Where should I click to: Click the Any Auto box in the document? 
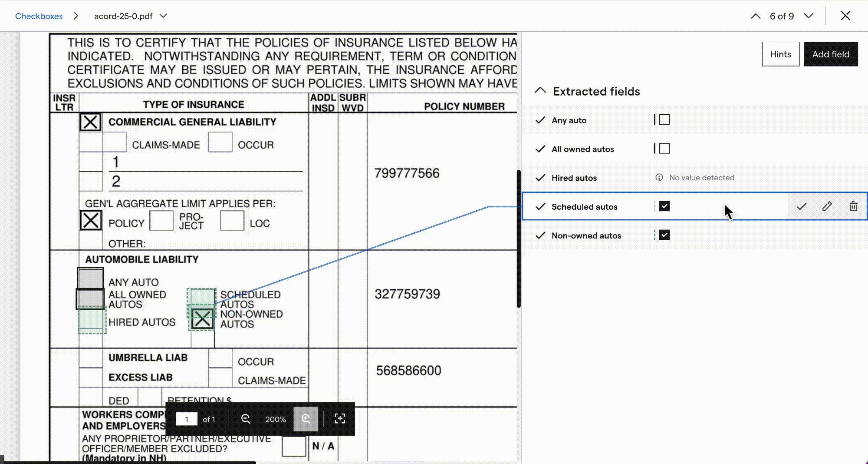(x=90, y=278)
